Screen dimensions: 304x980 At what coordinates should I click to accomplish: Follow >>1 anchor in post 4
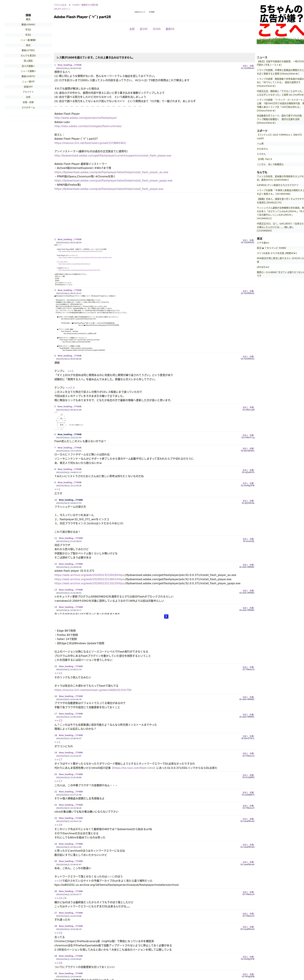click(70, 371)
